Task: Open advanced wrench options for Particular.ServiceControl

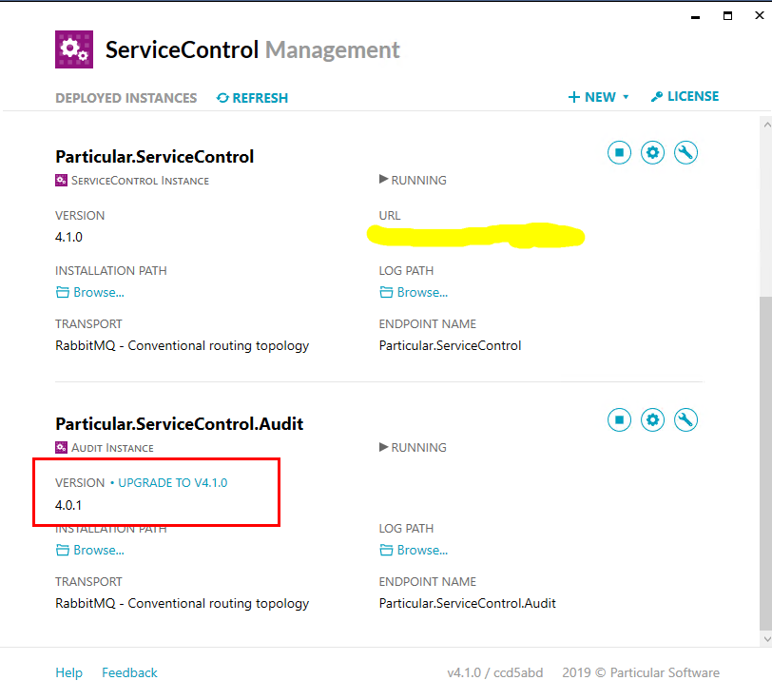Action: (x=685, y=153)
